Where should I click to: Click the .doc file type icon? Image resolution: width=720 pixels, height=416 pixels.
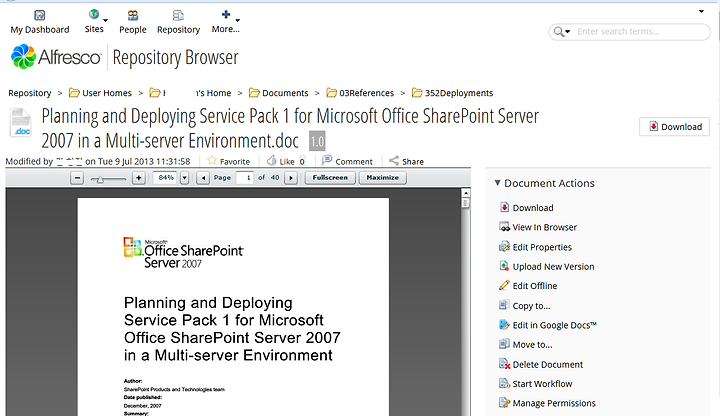[x=21, y=123]
